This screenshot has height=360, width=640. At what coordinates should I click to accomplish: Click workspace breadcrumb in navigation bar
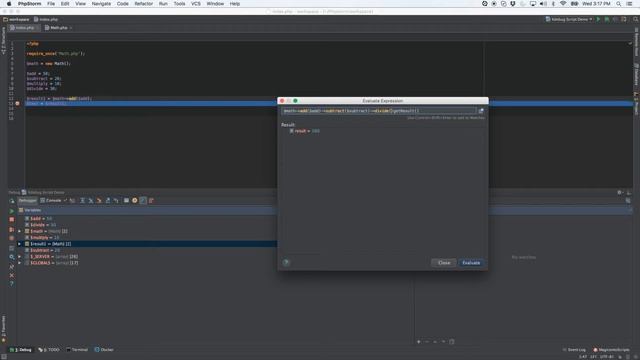pos(16,19)
